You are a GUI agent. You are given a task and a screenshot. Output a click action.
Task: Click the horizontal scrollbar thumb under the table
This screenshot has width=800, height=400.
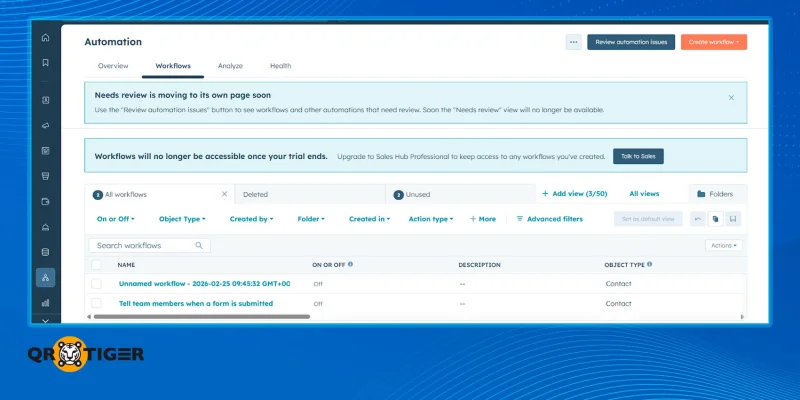(202, 316)
